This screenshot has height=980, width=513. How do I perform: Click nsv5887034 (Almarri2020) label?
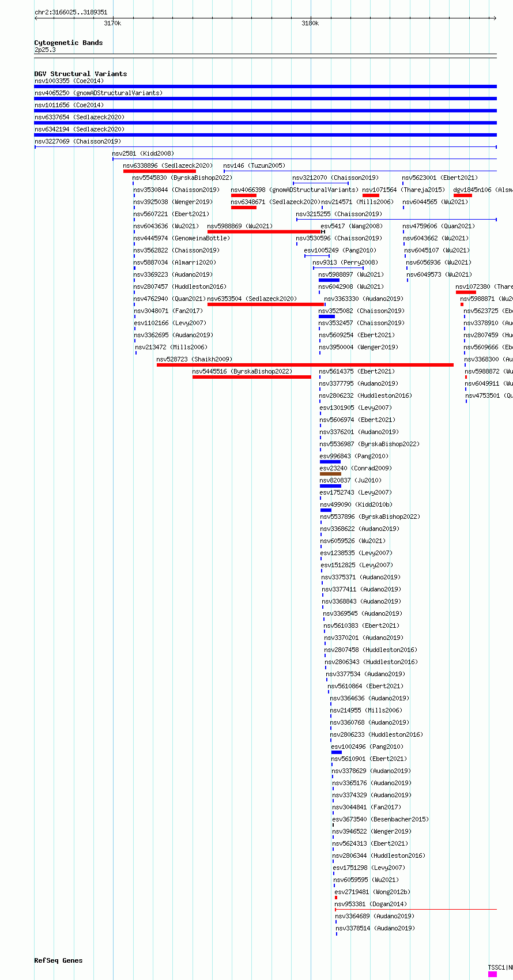pos(175,262)
